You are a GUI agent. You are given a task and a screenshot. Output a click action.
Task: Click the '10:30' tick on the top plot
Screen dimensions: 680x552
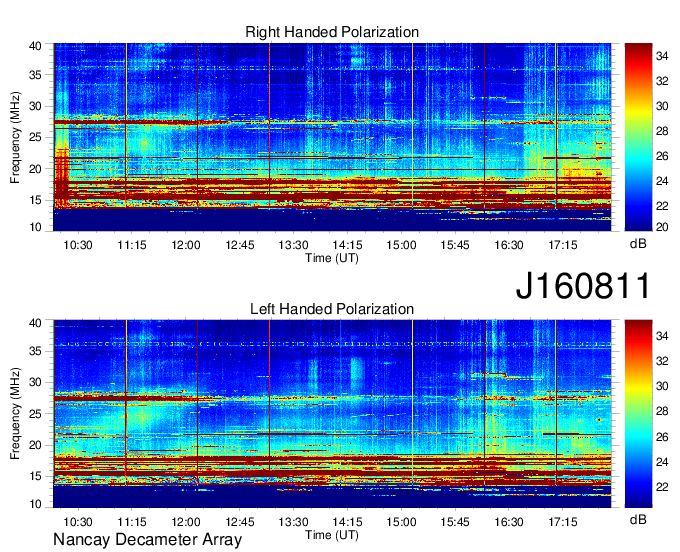coord(78,245)
